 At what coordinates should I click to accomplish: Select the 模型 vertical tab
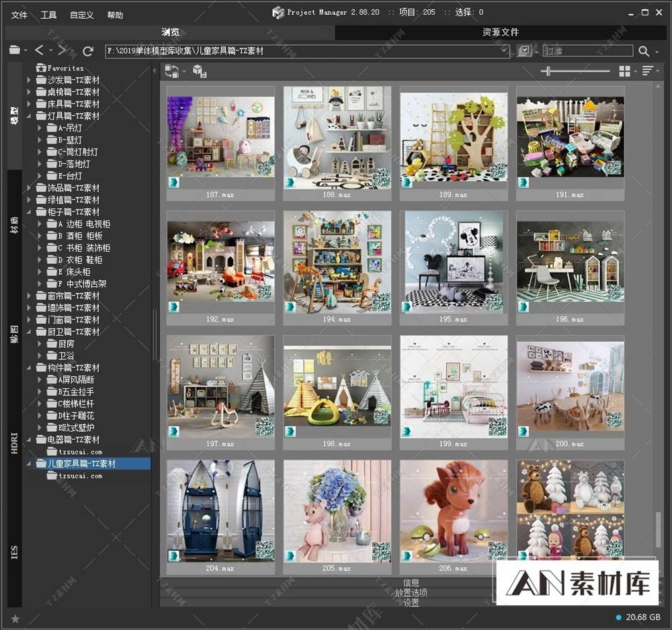[15, 116]
